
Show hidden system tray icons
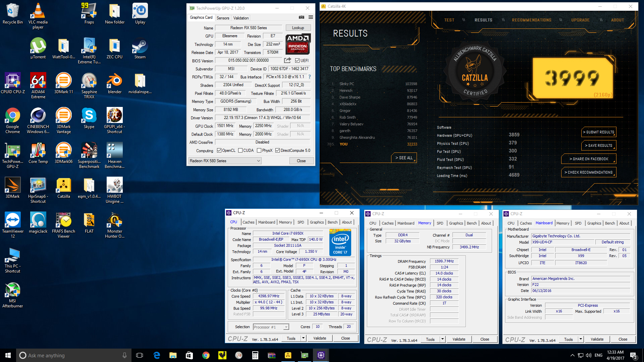[572, 355]
